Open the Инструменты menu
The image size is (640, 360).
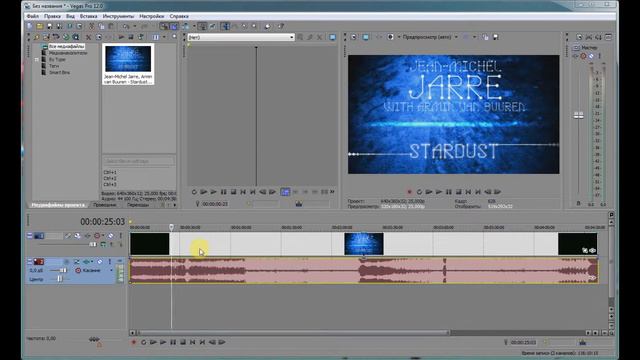(118, 16)
